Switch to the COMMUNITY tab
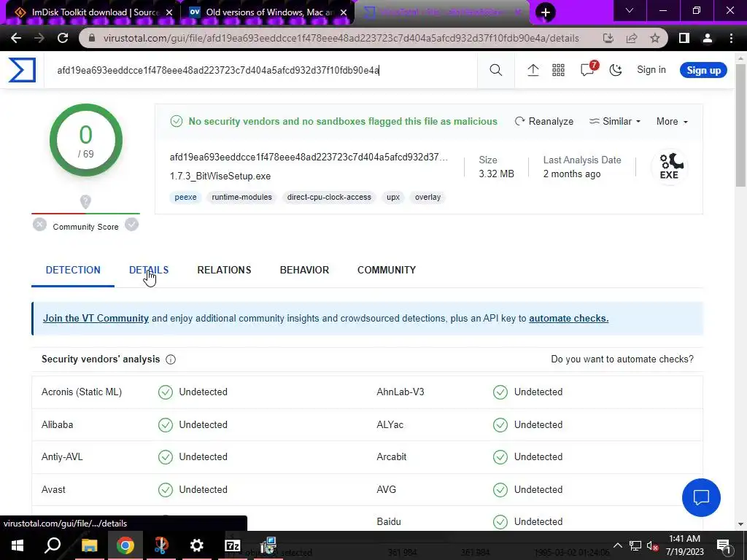 [387, 270]
